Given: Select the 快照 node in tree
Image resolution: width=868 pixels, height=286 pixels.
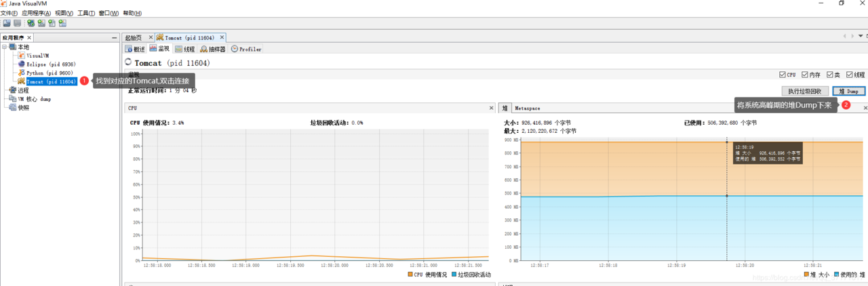Looking at the screenshot, I should click(23, 107).
